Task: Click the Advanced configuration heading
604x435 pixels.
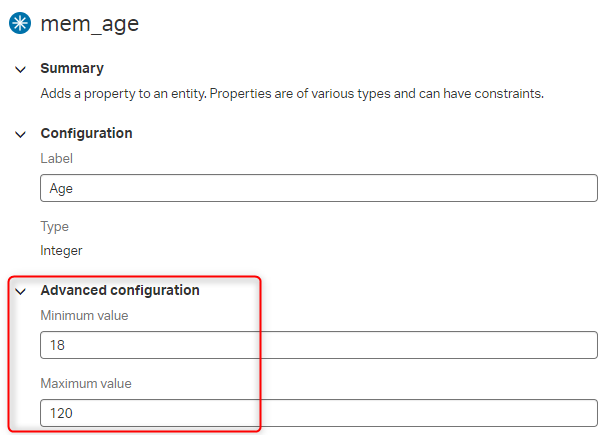Action: tap(120, 290)
